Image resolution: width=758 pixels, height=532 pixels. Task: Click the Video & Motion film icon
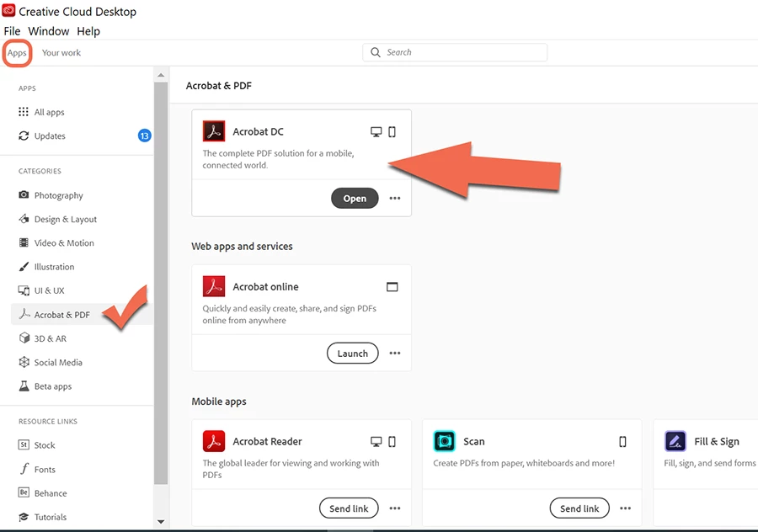24,242
